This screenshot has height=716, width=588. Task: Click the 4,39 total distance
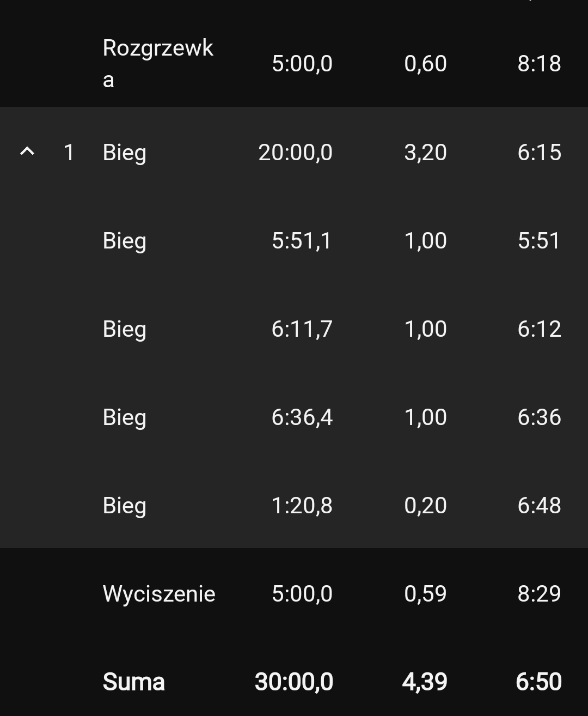425,682
